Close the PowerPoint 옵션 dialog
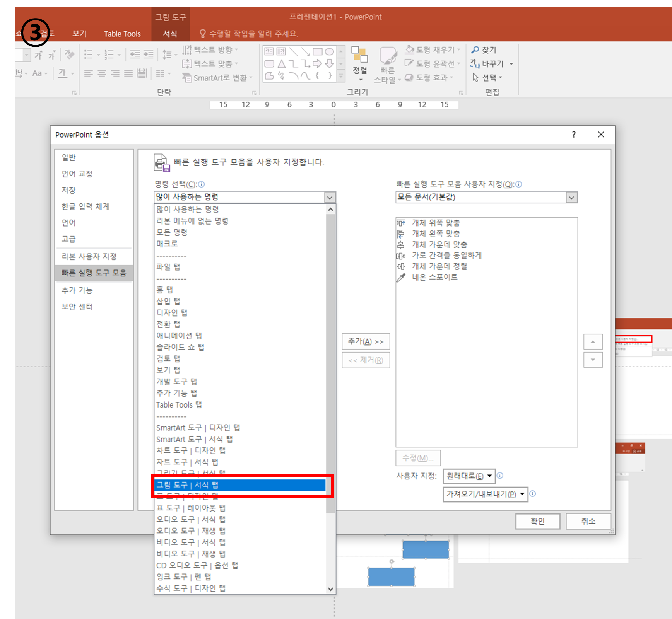672x619 pixels. pos(601,135)
